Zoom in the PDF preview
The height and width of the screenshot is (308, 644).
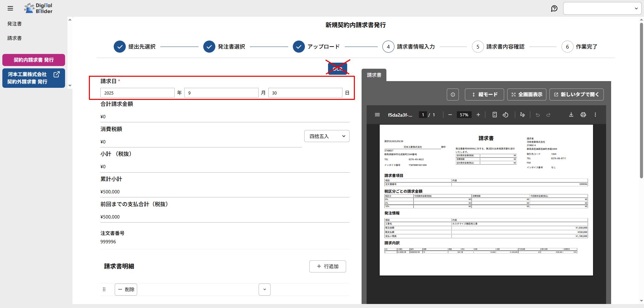click(x=478, y=115)
